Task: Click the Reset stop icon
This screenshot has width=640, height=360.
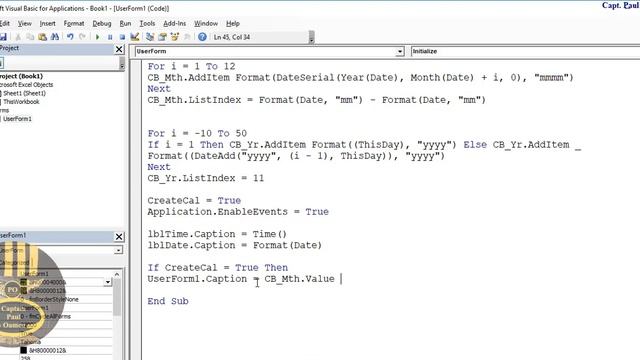Action: (x=122, y=37)
